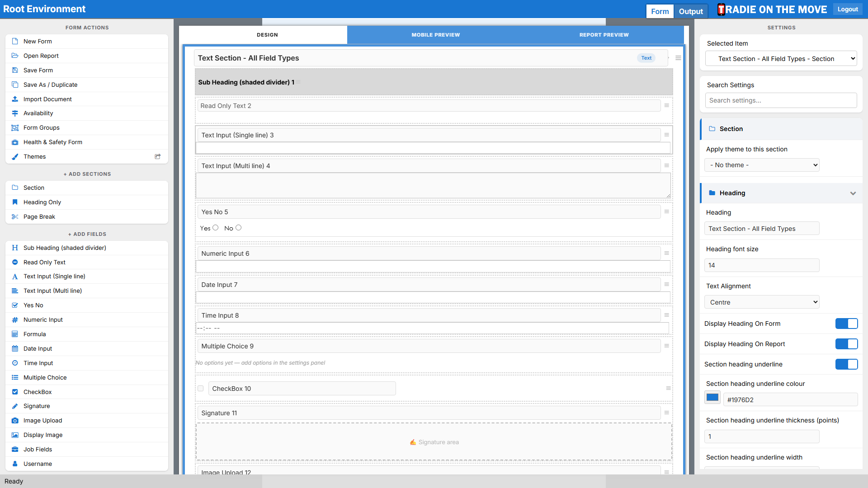Toggle Display Heading On Report switch
This screenshot has height=488, width=868.
click(846, 344)
